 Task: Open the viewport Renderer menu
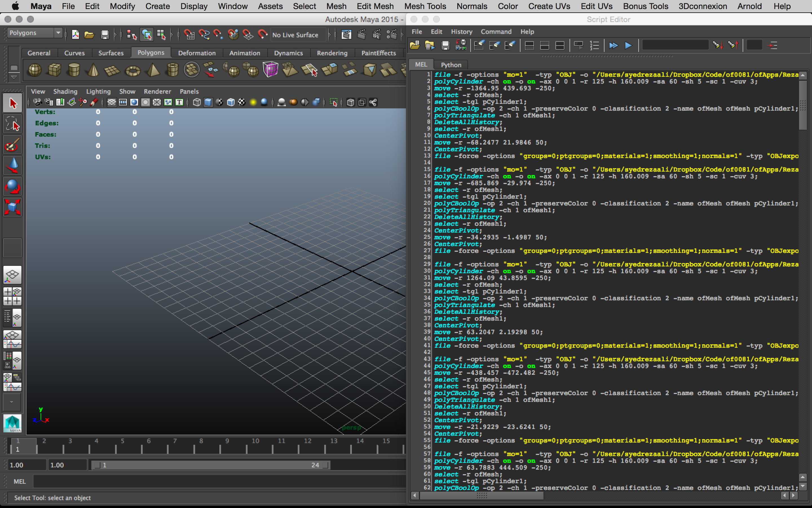(x=157, y=91)
